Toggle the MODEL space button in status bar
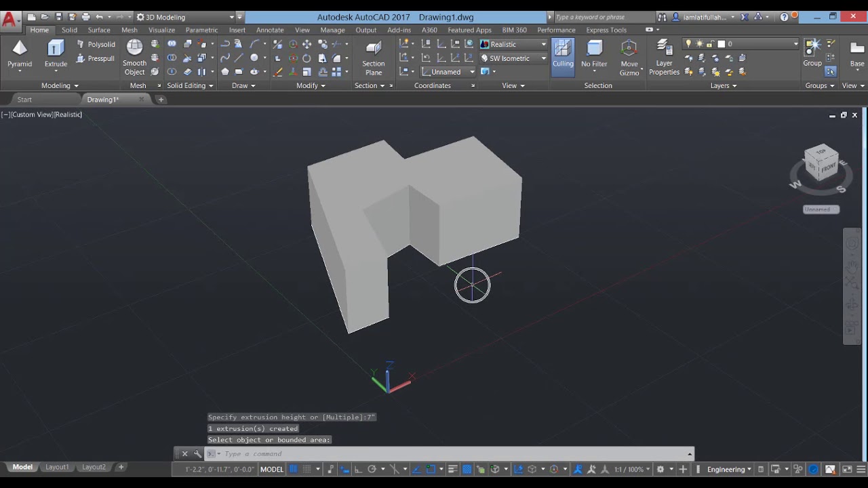 [x=272, y=469]
